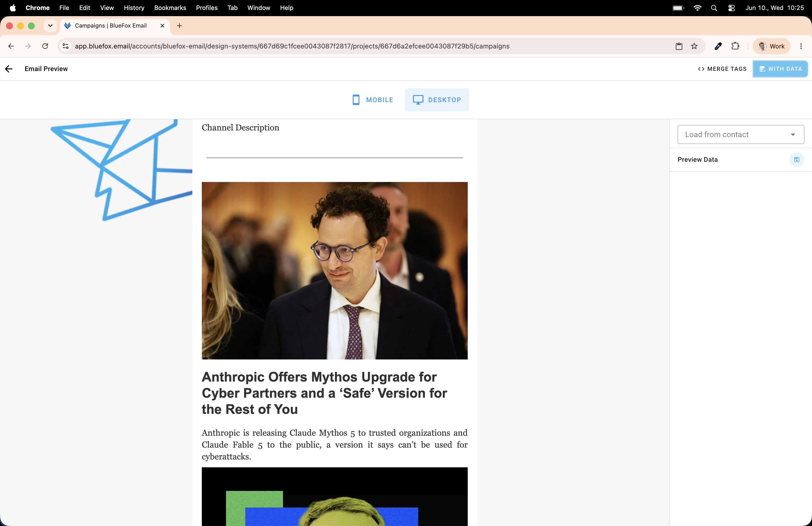Click the second article image with green block

[334, 497]
